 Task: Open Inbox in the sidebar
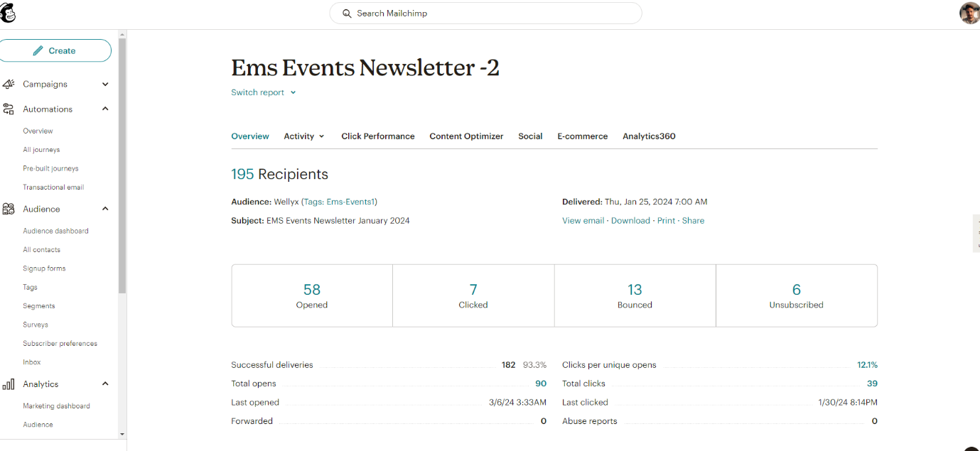32,362
